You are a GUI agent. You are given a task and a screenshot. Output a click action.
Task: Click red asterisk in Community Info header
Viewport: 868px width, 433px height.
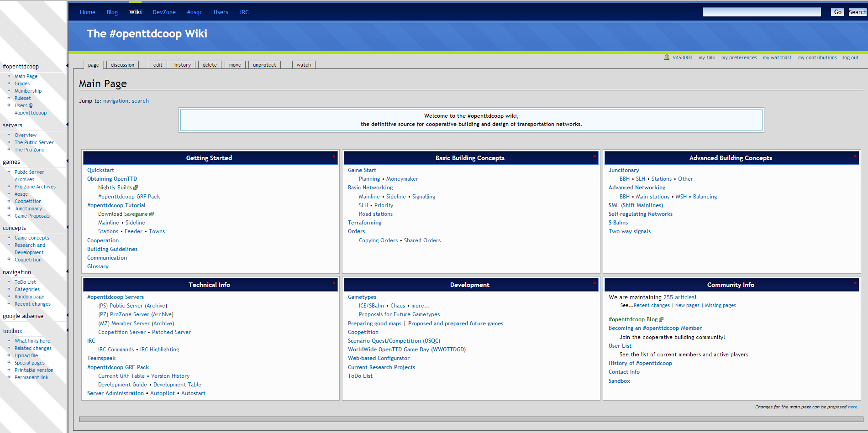(x=855, y=283)
